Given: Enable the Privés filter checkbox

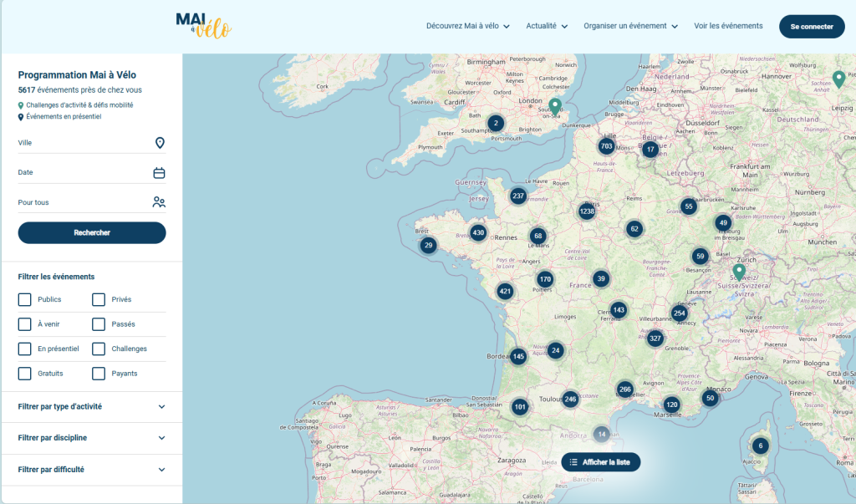Looking at the screenshot, I should (x=99, y=299).
